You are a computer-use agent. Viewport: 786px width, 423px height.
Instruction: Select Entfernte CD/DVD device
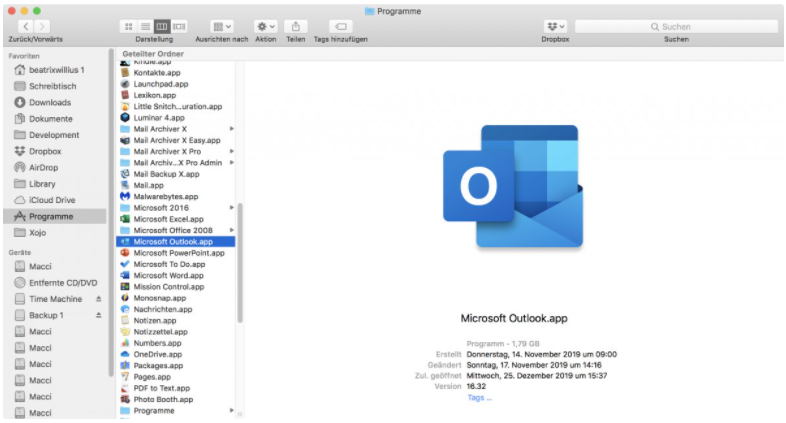coord(56,283)
